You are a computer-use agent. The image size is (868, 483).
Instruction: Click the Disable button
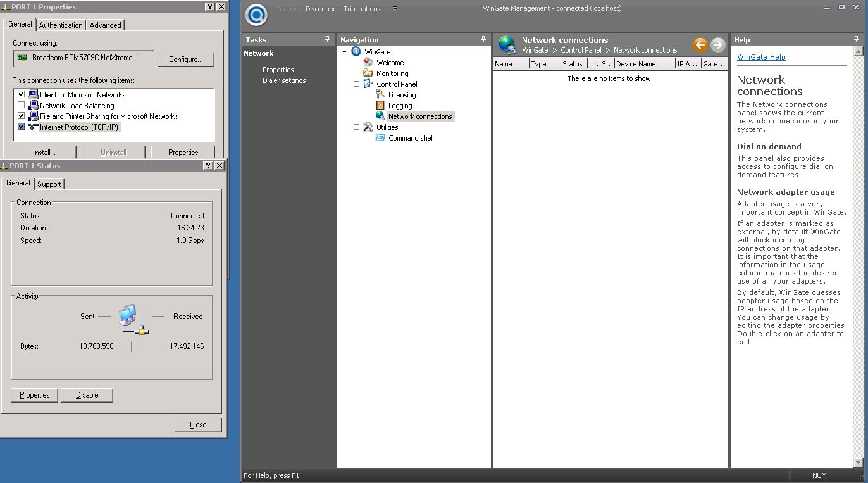pos(87,395)
